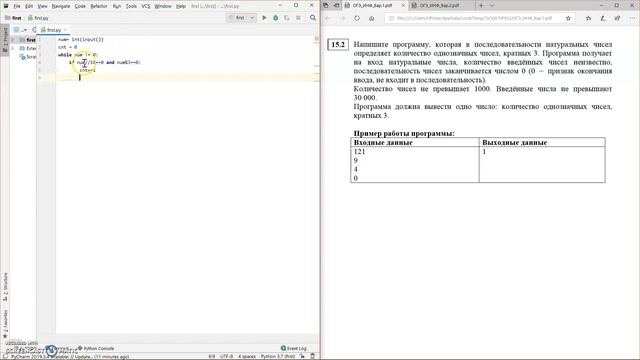The height and width of the screenshot is (360, 640).
Task: Expand the 'first' project folder node
Action: point(13,40)
